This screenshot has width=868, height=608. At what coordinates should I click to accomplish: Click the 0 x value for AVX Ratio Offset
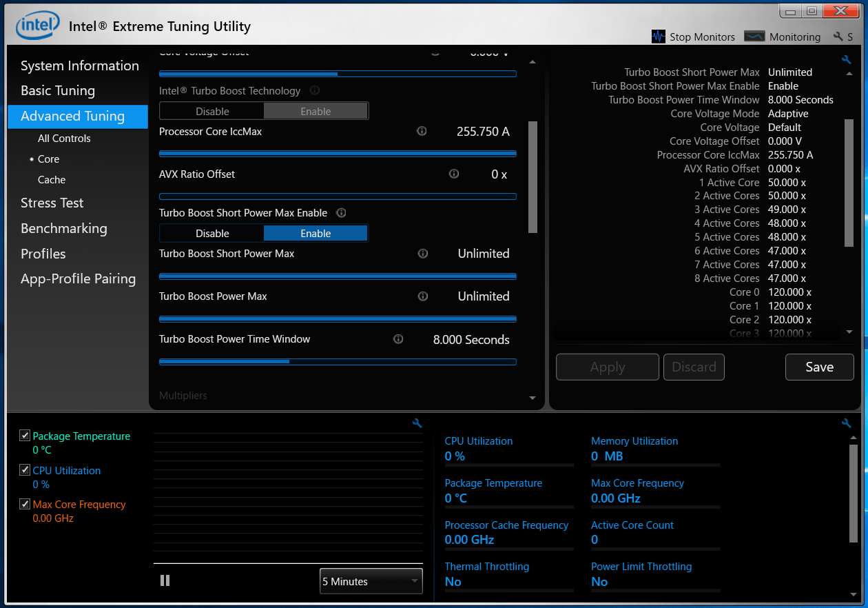(499, 174)
